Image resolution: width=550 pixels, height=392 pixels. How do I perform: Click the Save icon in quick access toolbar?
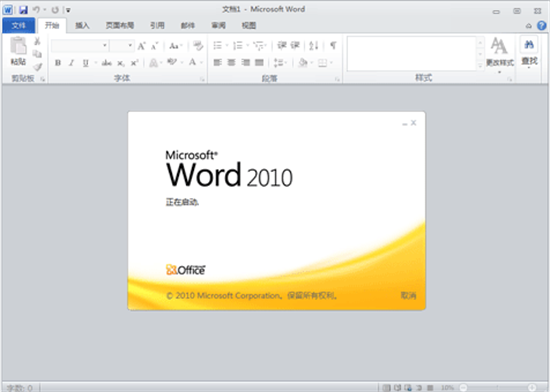[x=23, y=10]
